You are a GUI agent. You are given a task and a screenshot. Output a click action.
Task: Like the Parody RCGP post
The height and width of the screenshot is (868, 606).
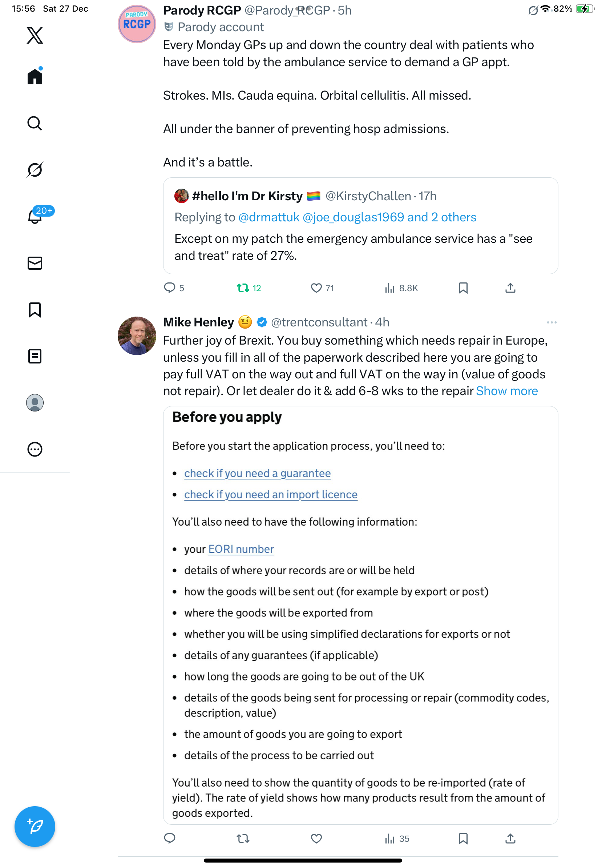(316, 288)
